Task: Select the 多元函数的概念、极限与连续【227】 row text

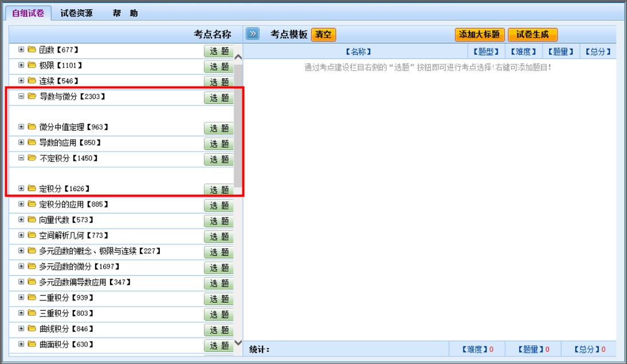Action: click(x=100, y=251)
